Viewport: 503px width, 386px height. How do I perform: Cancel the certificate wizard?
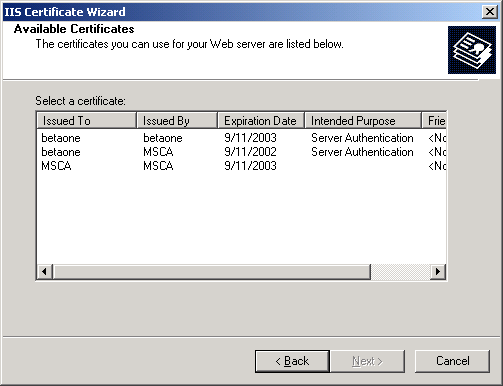point(453,361)
